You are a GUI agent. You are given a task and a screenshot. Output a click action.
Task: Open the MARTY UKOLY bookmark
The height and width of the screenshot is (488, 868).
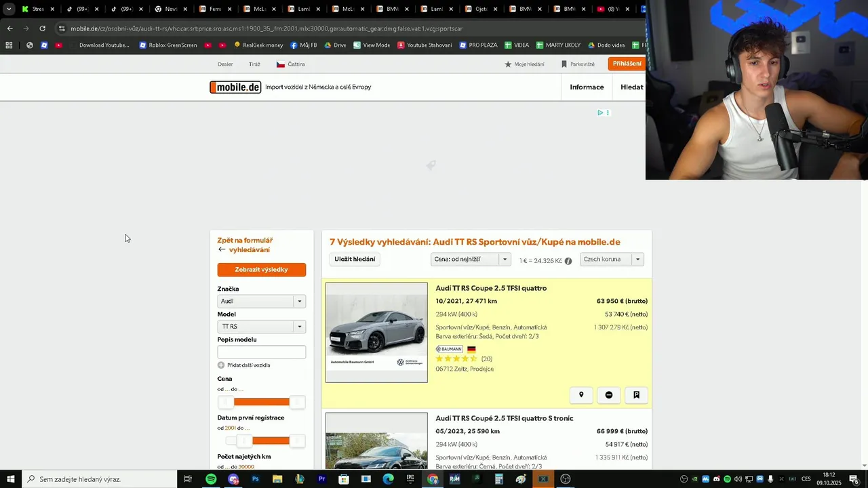[558, 45]
